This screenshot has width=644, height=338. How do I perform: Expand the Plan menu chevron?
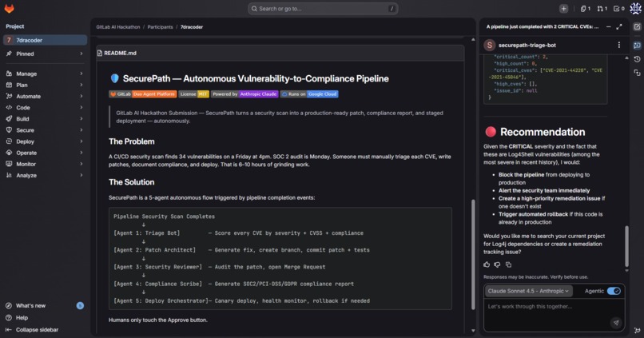coord(81,85)
